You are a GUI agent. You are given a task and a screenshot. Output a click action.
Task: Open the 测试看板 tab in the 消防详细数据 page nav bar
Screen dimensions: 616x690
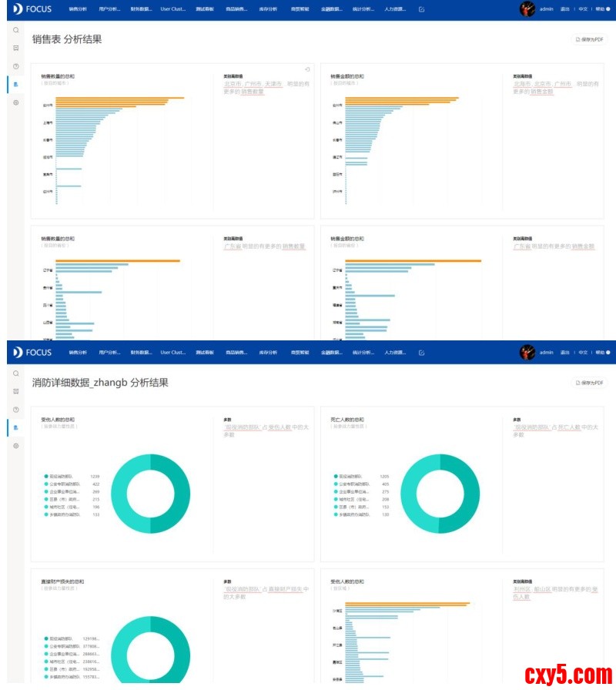coord(205,352)
